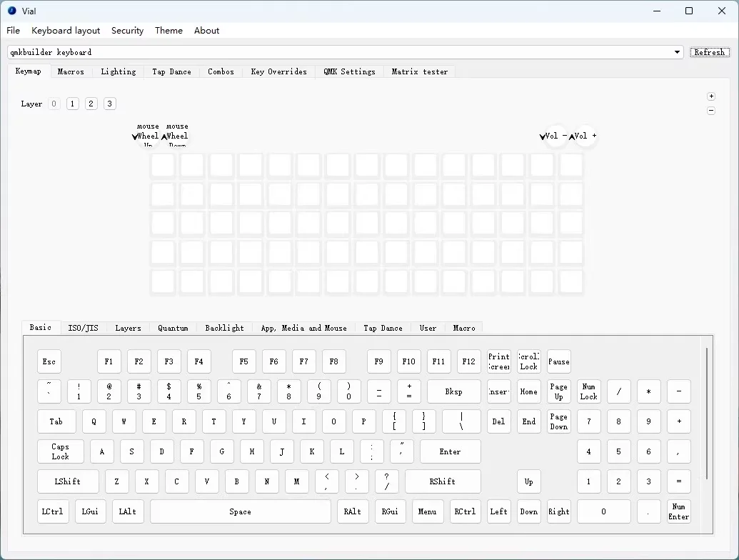Open the Keyboard layout menu
Viewport: 739px width, 560px height.
66,31
